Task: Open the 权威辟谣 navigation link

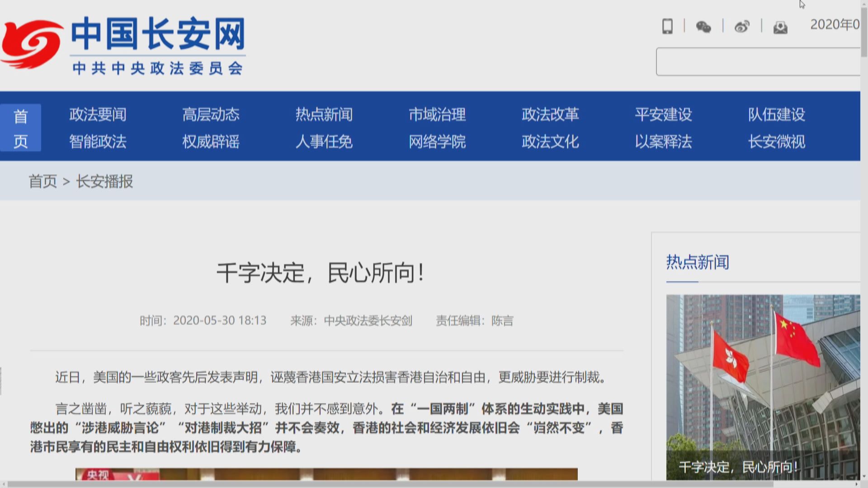Action: click(x=211, y=142)
